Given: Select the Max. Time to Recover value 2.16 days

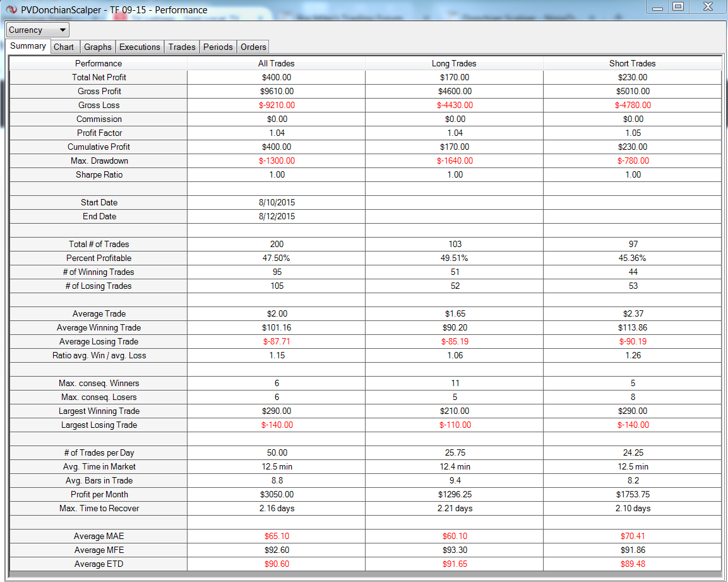Looking at the screenshot, I should [277, 509].
